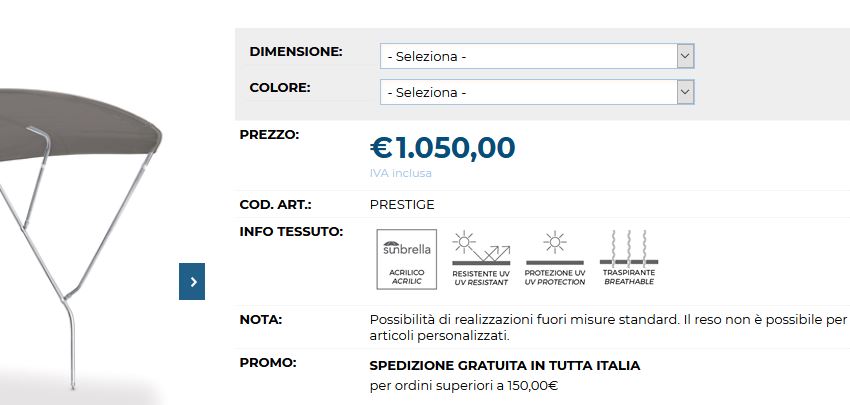Click the DIMENSIONE field label
This screenshot has width=850, height=405.
click(296, 51)
